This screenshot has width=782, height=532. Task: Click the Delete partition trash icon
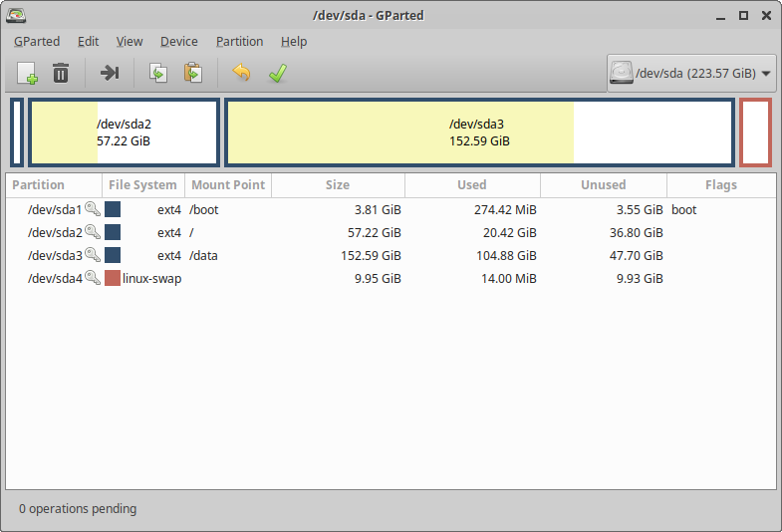pos(61,73)
